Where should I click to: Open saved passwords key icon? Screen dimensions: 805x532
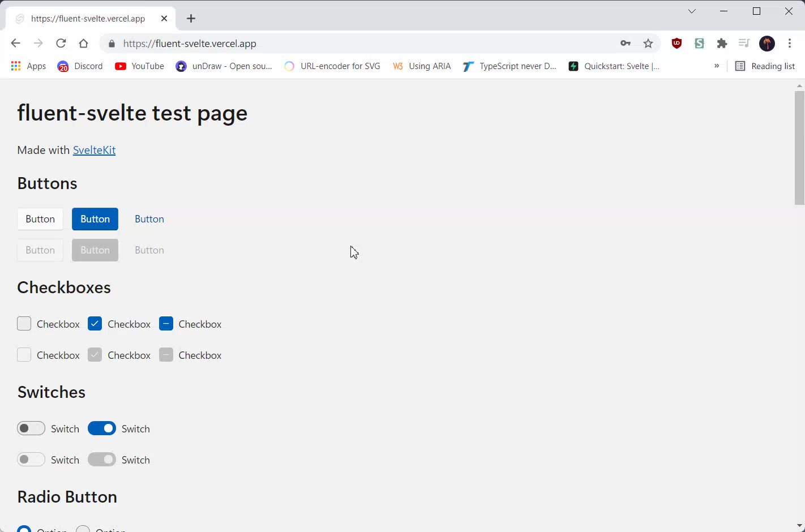tap(626, 44)
